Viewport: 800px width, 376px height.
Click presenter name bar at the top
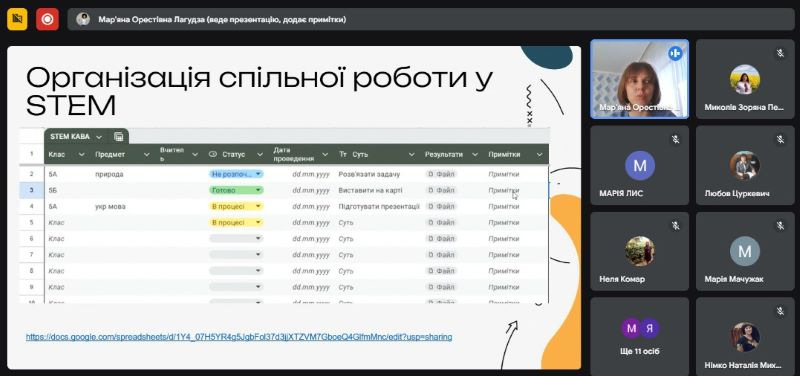coord(431,19)
